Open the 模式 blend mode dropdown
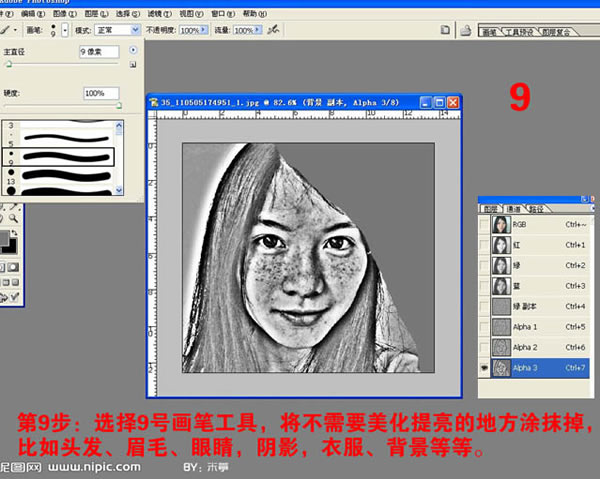The image size is (600, 479). pyautogui.click(x=117, y=30)
